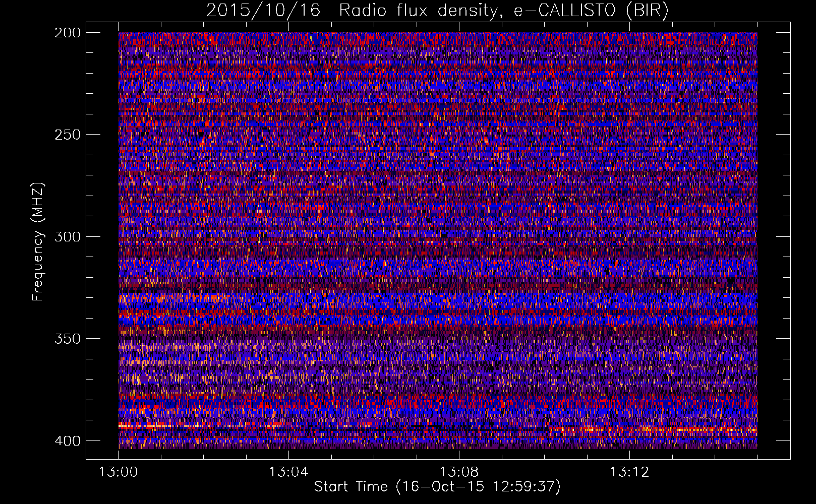816x504 pixels.
Task: Click the 'Frequency (MHZ)' axis label
Action: coord(38,241)
